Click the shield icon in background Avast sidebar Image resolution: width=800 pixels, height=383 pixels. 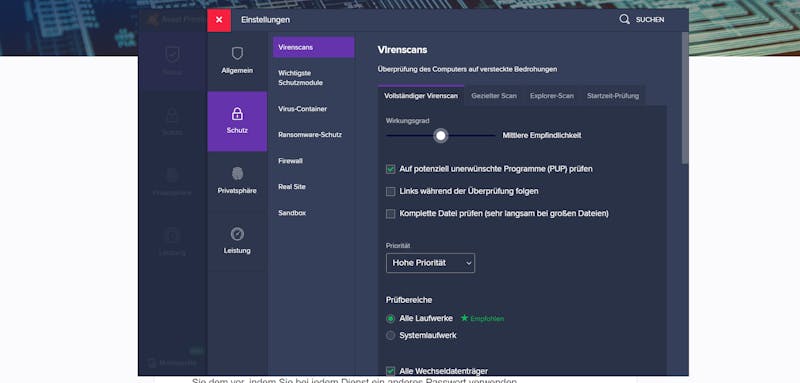(x=172, y=55)
